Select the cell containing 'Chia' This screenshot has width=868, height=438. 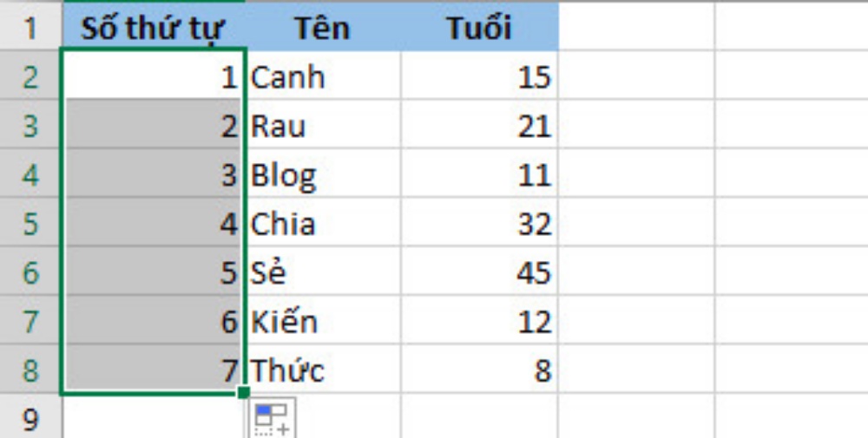(x=322, y=225)
